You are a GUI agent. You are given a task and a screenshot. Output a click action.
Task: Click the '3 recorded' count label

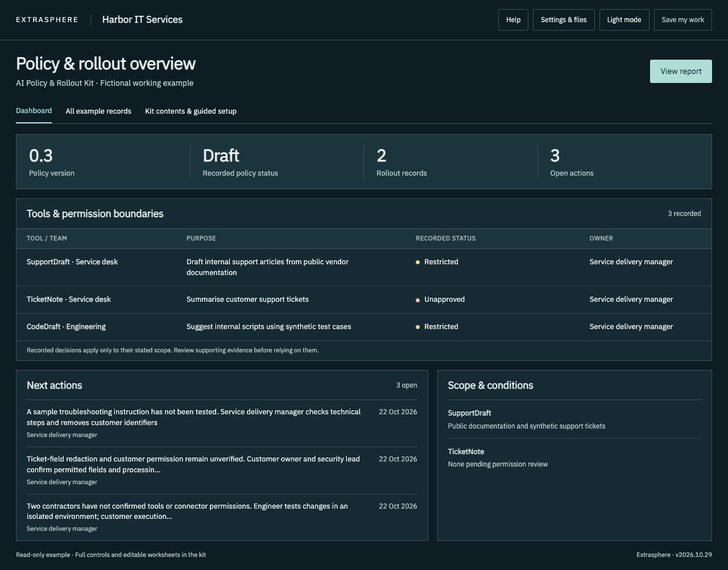point(684,214)
